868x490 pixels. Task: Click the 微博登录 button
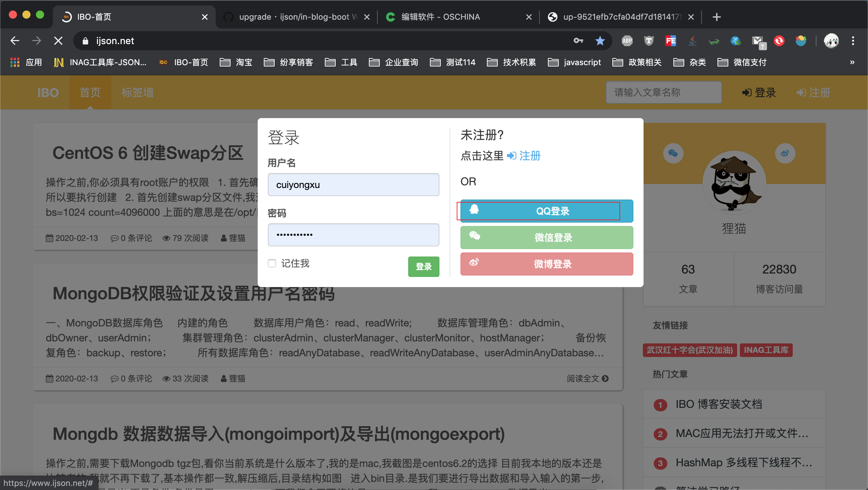tap(547, 264)
